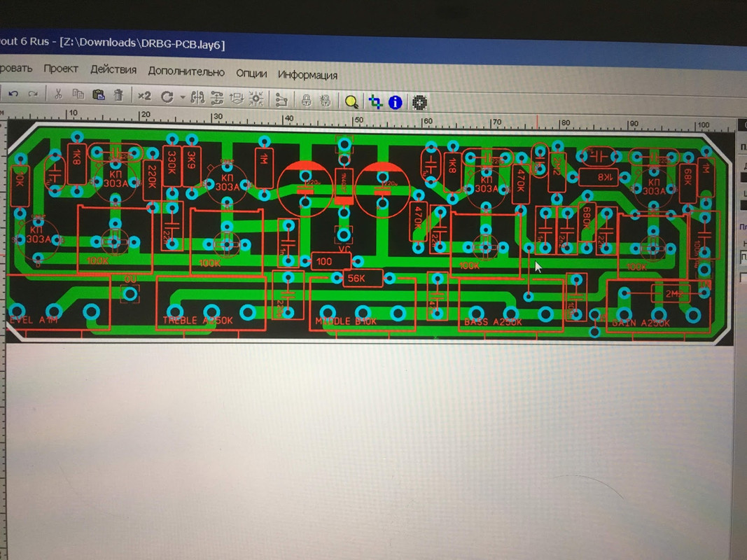
Task: Copy selection using the Copy icon
Action: point(78,94)
